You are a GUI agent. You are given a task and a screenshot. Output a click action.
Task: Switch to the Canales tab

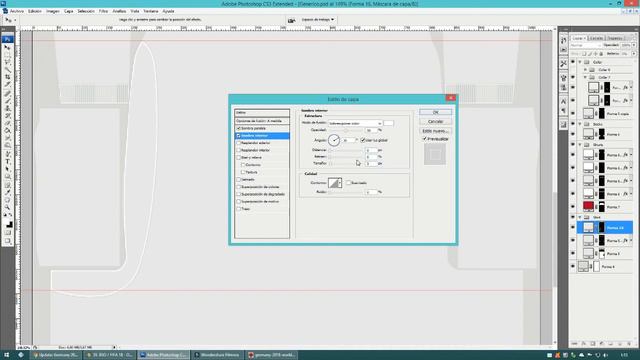coord(596,38)
